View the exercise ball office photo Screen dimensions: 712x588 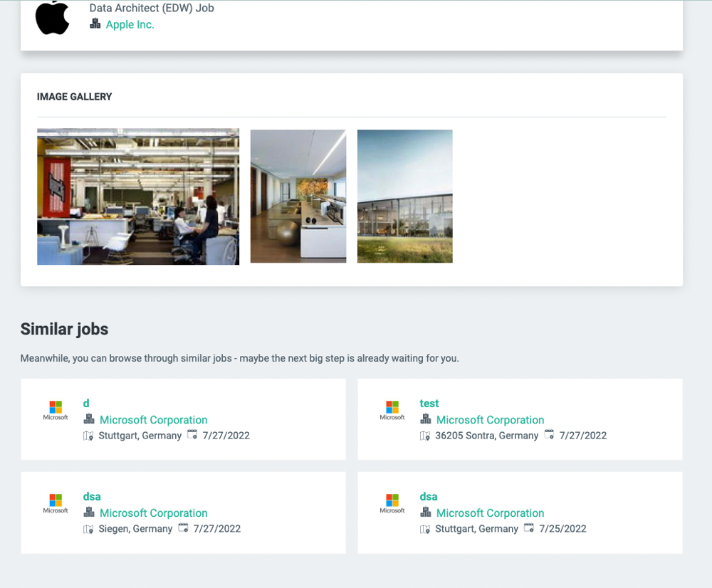(x=298, y=196)
